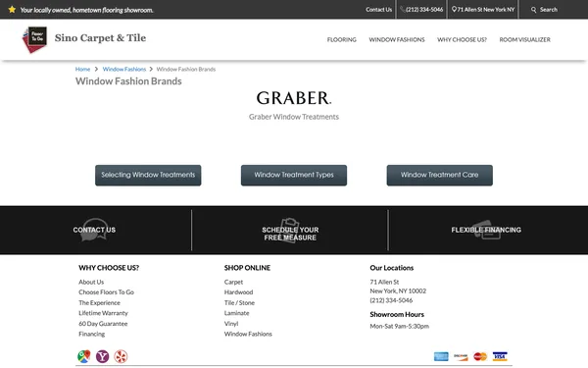
Task: Click footer phone (212) 334-5046
Action: click(x=391, y=300)
